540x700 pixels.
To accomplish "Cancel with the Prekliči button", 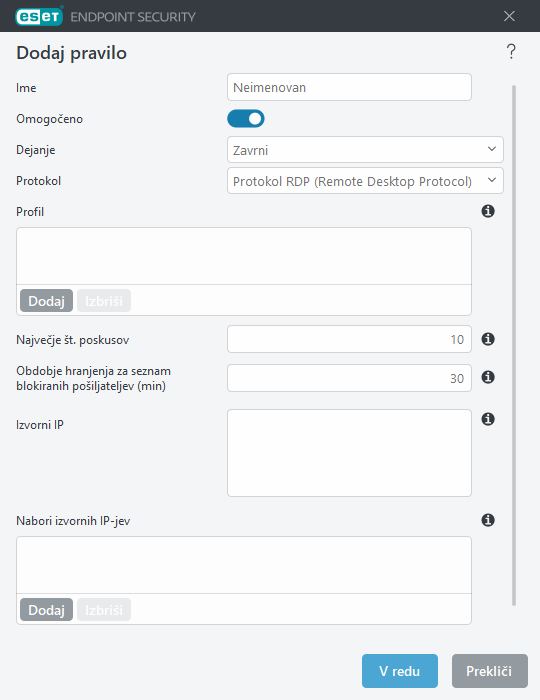I will 490,671.
